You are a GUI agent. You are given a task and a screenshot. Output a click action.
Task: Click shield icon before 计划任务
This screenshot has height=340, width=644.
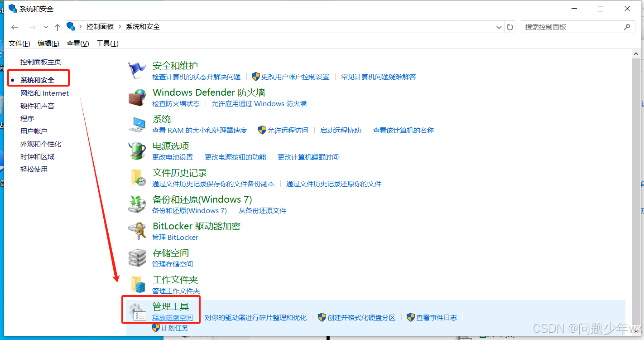click(156, 328)
